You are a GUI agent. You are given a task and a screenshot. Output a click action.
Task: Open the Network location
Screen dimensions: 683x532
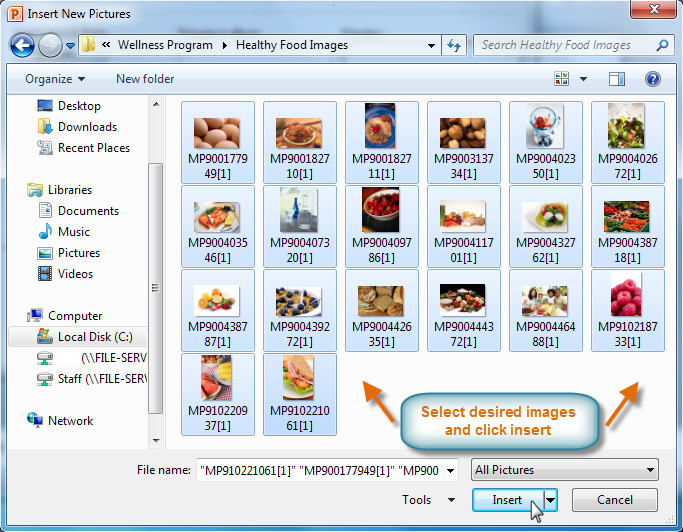coord(70,421)
